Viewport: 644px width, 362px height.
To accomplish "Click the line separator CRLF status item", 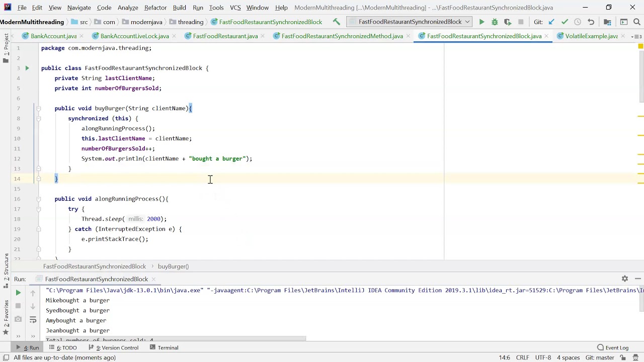I will (522, 357).
